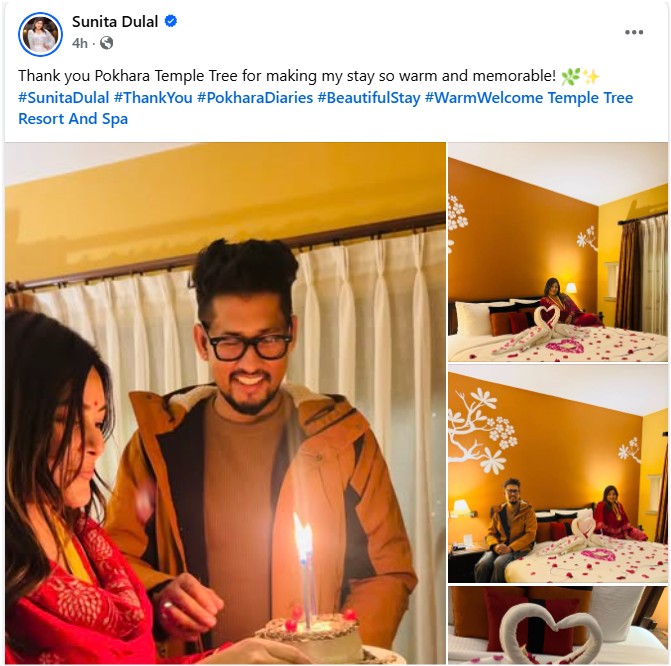Open photo of woman alone on bed
Screen dimensions: 671x666
click(558, 252)
